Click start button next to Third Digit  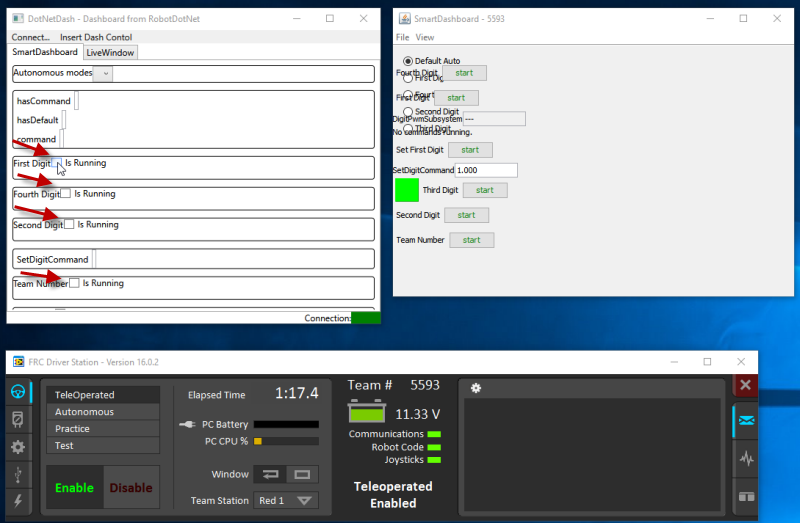485,190
